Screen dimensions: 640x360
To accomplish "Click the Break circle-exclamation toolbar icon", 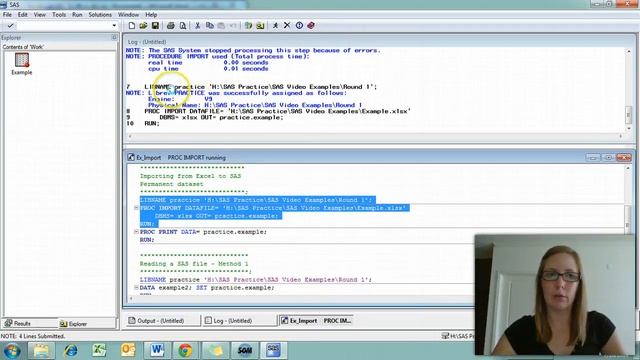I will coord(299,25).
